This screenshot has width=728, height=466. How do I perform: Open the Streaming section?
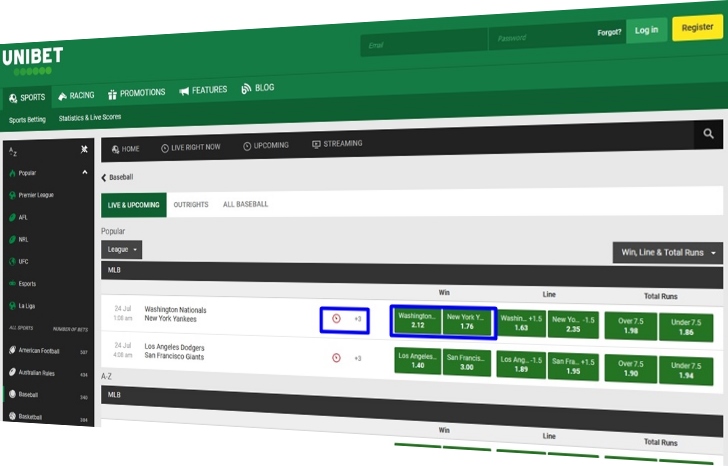[x=337, y=144]
